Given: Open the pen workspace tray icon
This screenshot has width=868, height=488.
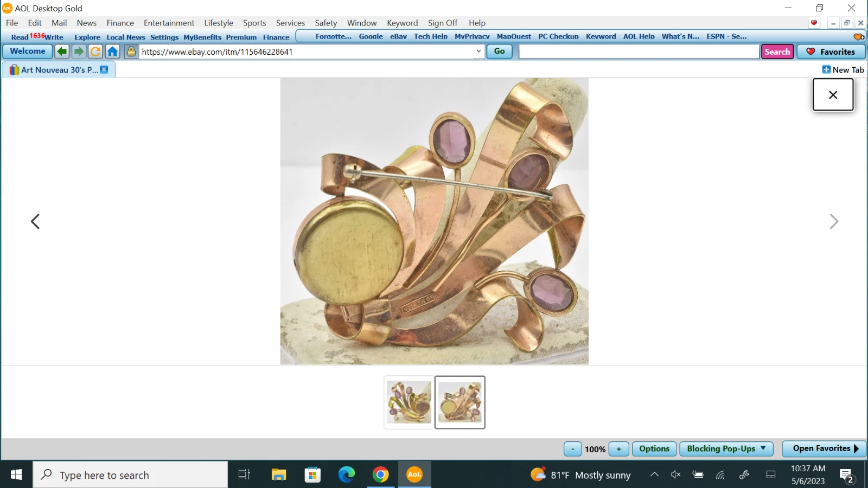Looking at the screenshot, I should click(x=744, y=475).
